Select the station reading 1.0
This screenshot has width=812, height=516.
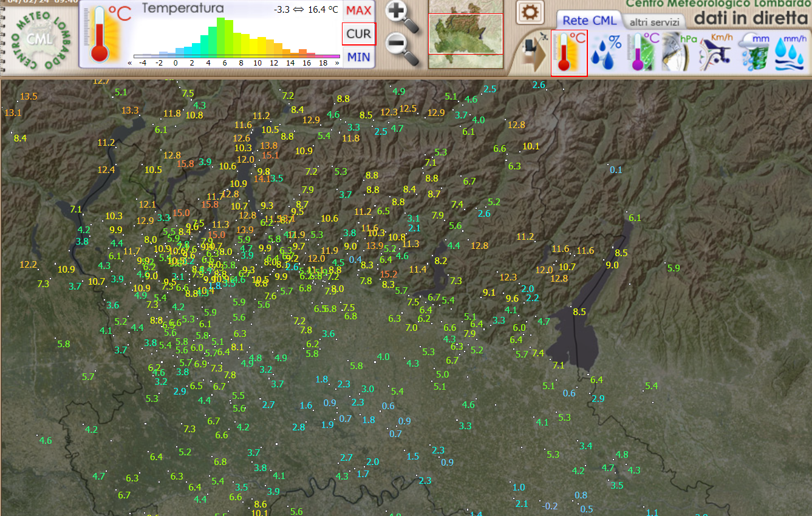(x=519, y=487)
